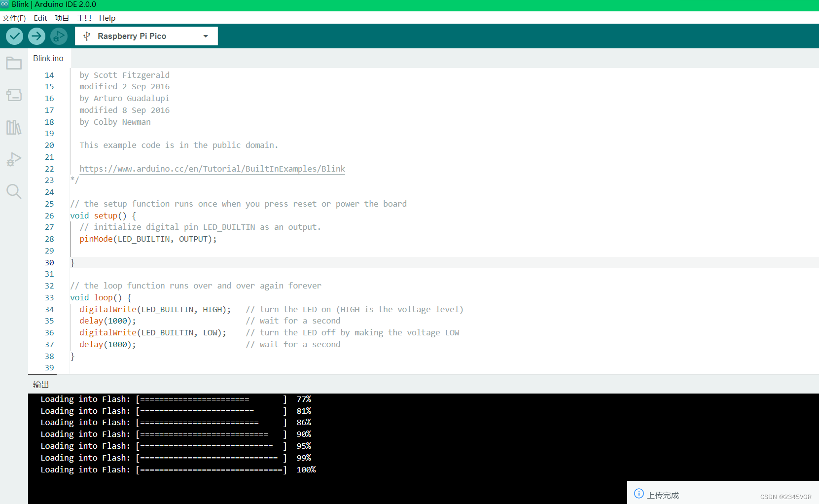Screen dimensions: 819x504
Task: Select the Blink.ino editor tab
Action: [48, 58]
